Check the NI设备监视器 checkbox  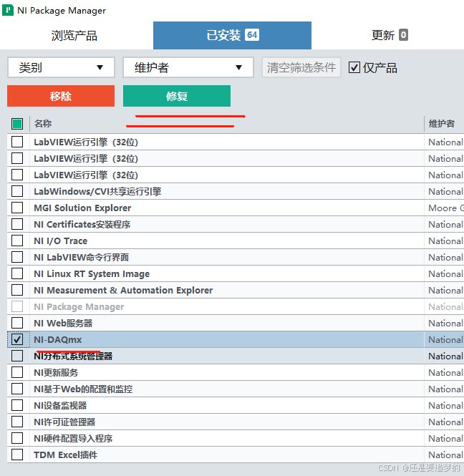(17, 405)
